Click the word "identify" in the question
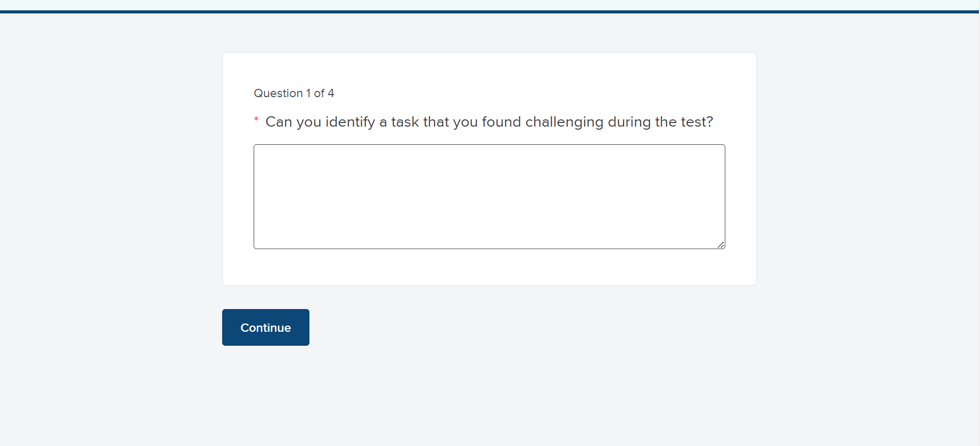The image size is (980, 446). [x=350, y=122]
